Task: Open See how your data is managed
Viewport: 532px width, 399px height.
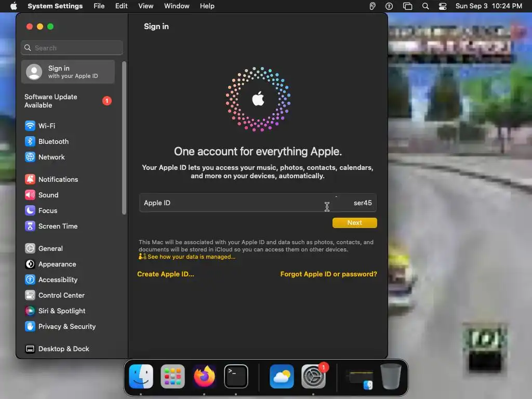Action: [191, 257]
